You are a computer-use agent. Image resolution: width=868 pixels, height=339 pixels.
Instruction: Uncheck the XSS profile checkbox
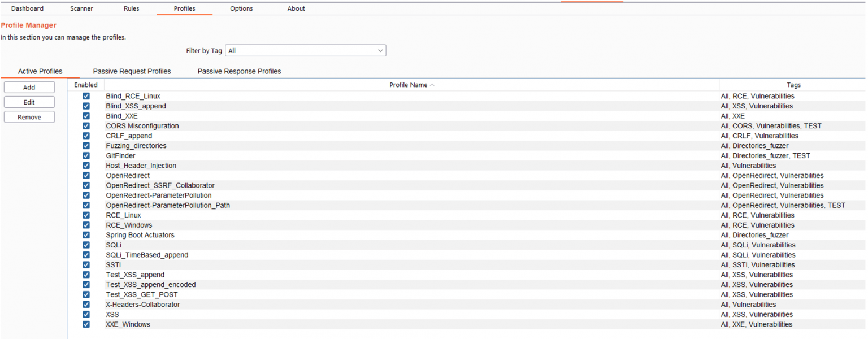tap(86, 314)
